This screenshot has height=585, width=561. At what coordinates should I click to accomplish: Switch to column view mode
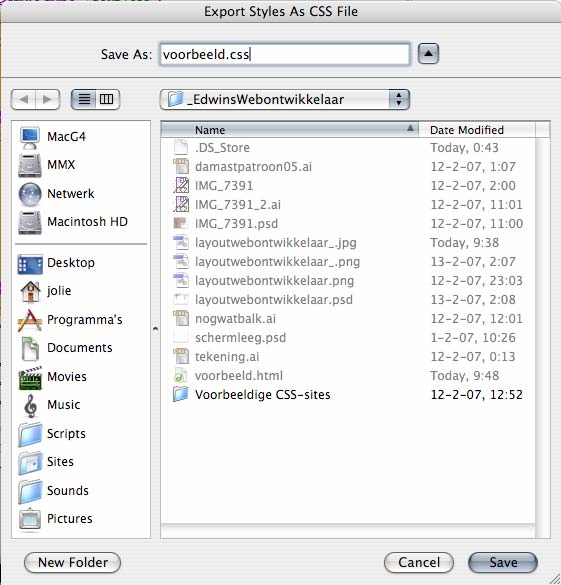pyautogui.click(x=107, y=99)
